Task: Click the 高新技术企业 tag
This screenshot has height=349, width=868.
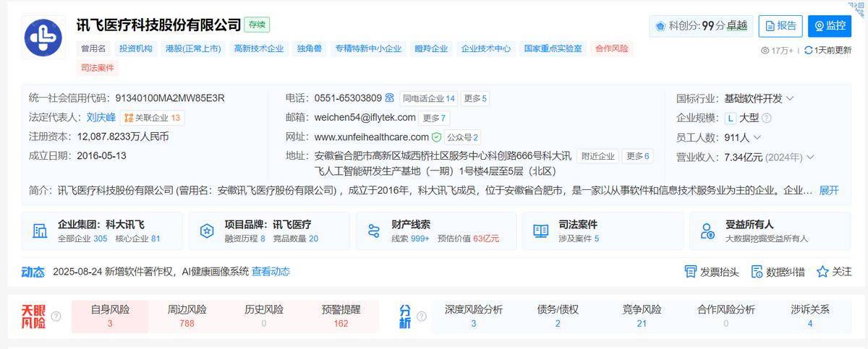Action: 258,49
